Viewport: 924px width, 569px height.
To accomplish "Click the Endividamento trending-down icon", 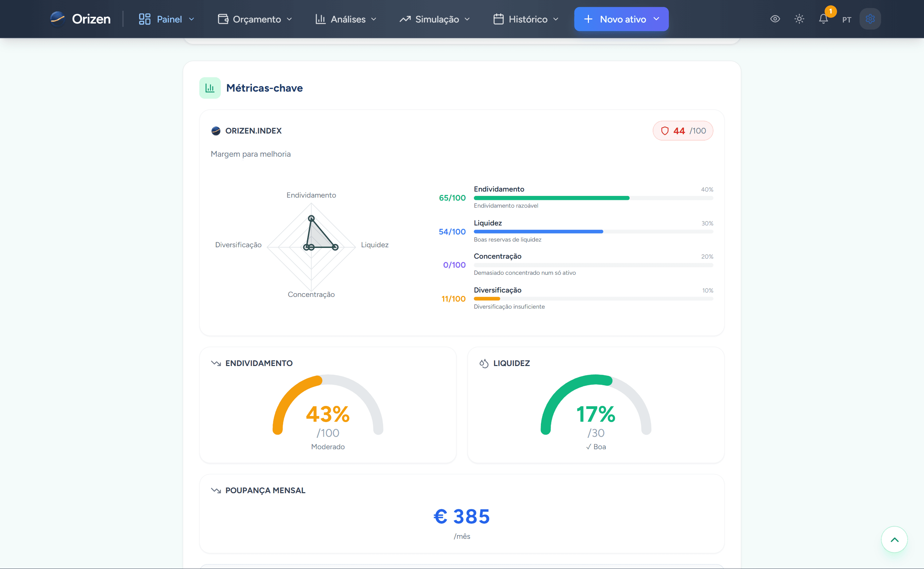I will (216, 364).
